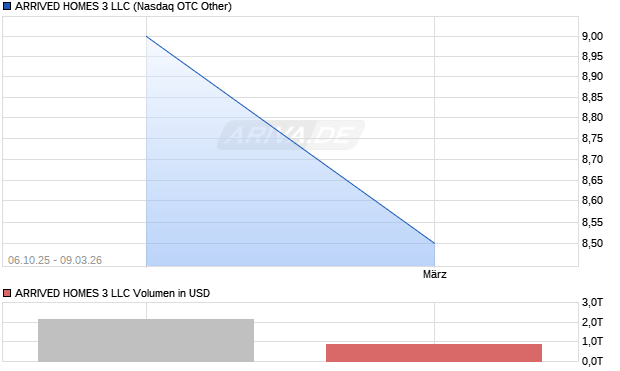Click the 8,50 price axis label
The height and width of the screenshot is (371, 620).
592,243
